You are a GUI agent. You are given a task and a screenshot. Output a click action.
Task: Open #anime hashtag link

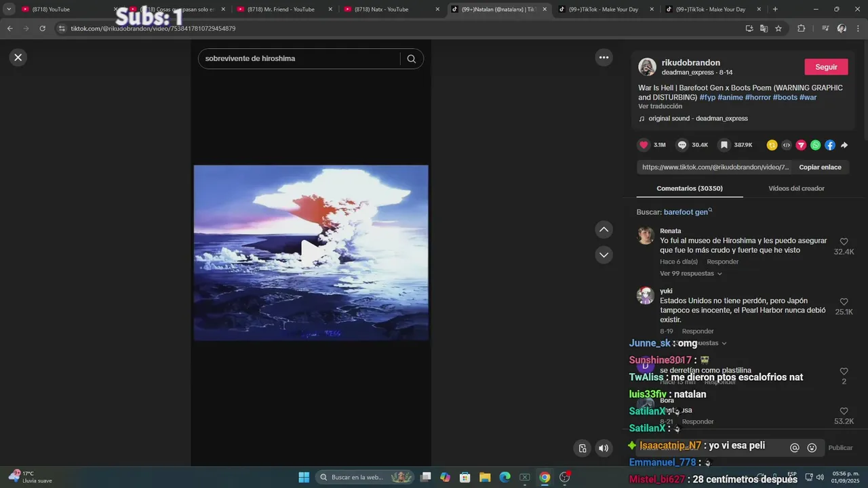[730, 98]
